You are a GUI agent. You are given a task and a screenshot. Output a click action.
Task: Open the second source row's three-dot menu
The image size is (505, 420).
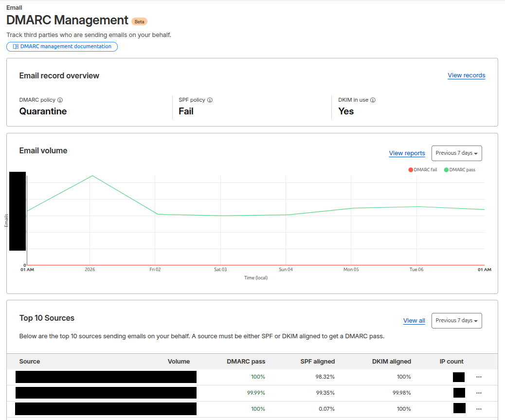pos(479,393)
